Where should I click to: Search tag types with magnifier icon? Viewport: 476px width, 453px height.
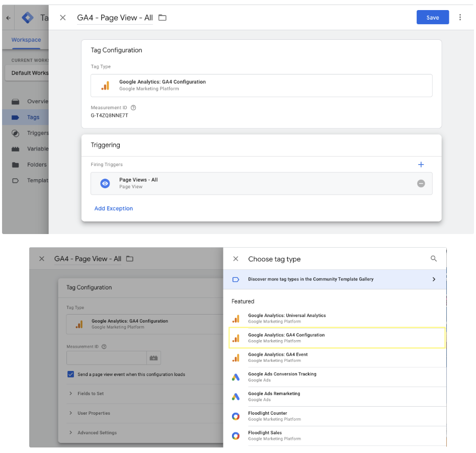tap(434, 258)
